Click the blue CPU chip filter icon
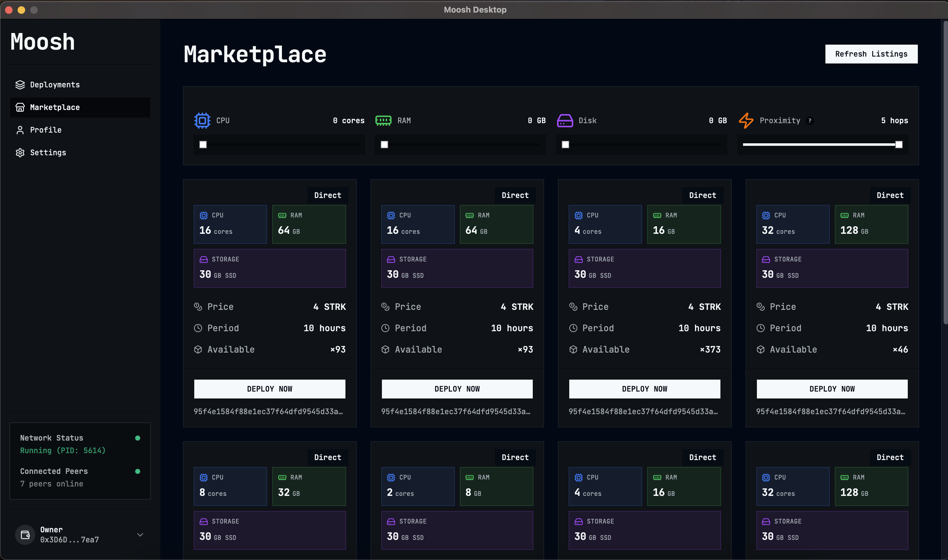Viewport: 948px width, 560px height. (x=202, y=121)
